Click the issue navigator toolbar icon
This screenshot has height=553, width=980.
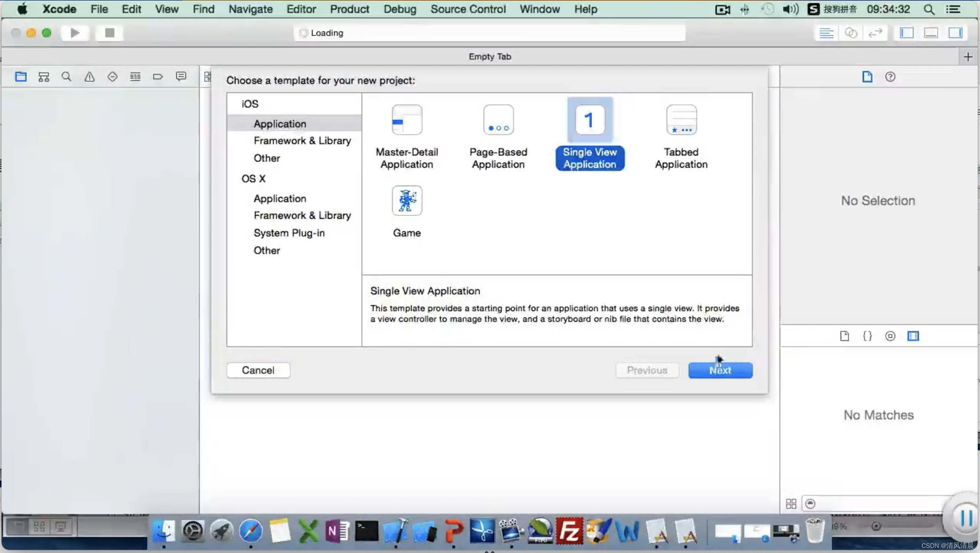pyautogui.click(x=89, y=76)
